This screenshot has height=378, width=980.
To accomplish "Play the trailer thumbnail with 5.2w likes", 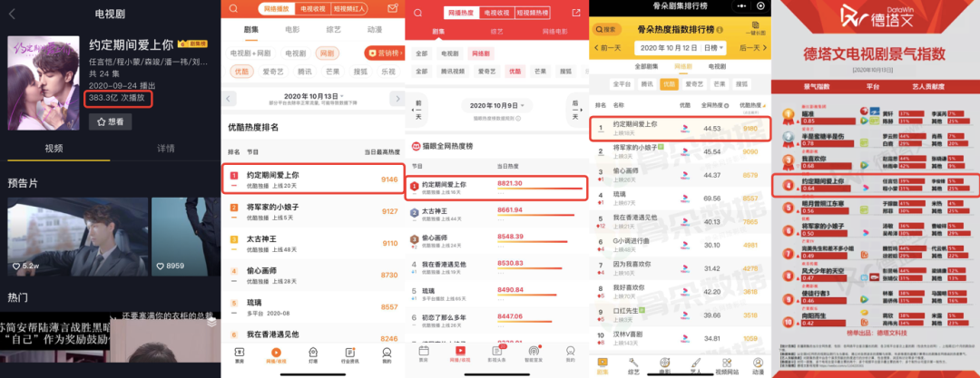I will [x=77, y=237].
